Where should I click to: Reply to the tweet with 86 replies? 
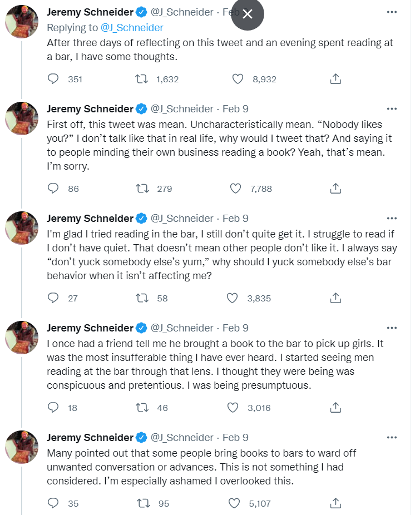(53, 189)
